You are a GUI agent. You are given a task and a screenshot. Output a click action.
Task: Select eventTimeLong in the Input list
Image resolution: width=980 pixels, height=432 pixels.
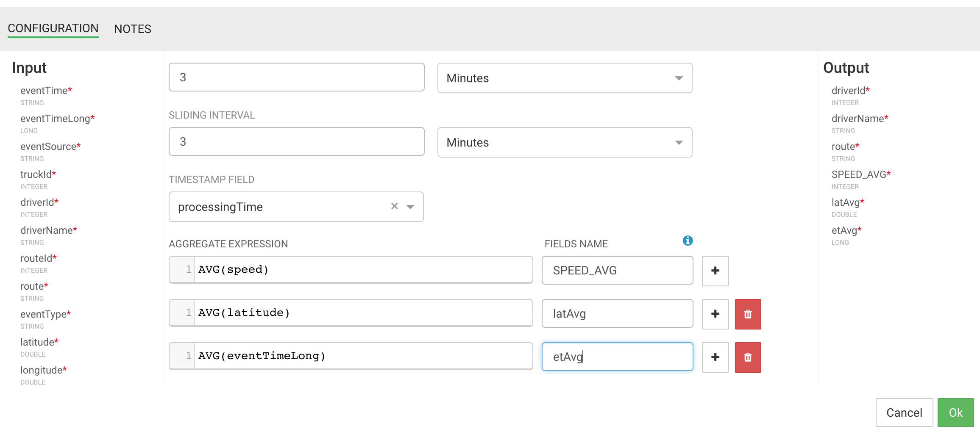(x=57, y=119)
